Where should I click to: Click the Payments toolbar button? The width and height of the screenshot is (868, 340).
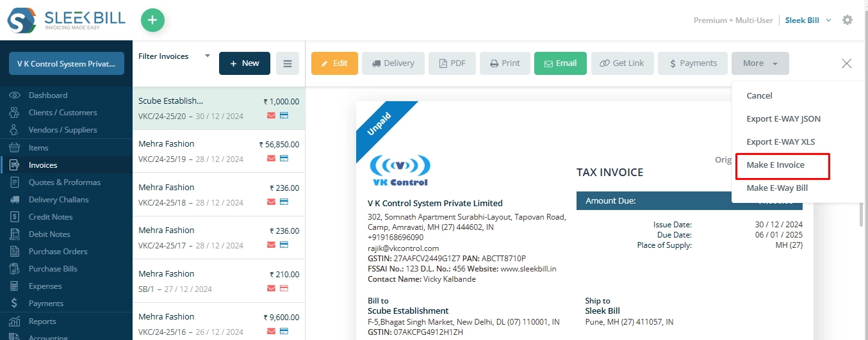[x=692, y=63]
